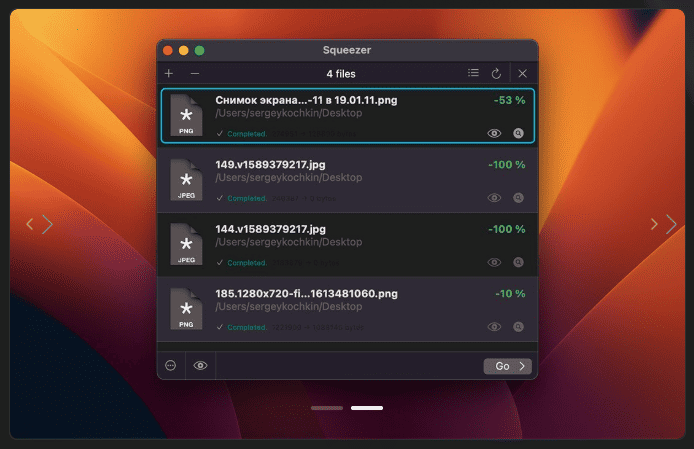Minimize Squeezer with the yellow button
694x449 pixels.
click(x=184, y=50)
